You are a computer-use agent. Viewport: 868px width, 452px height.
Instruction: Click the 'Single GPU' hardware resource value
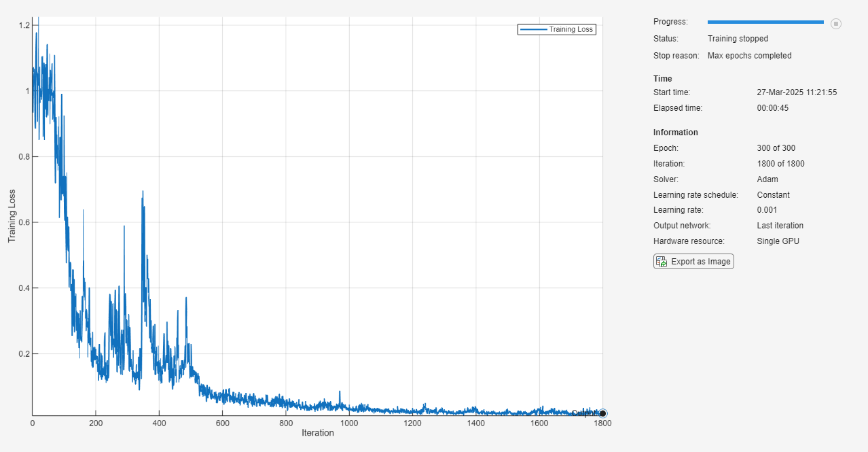click(778, 241)
